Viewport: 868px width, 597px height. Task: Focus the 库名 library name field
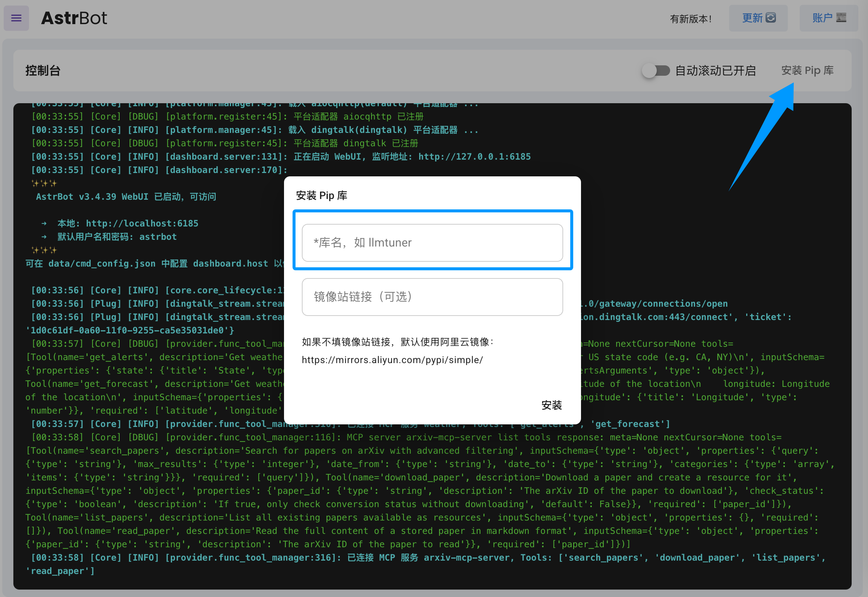pyautogui.click(x=432, y=242)
